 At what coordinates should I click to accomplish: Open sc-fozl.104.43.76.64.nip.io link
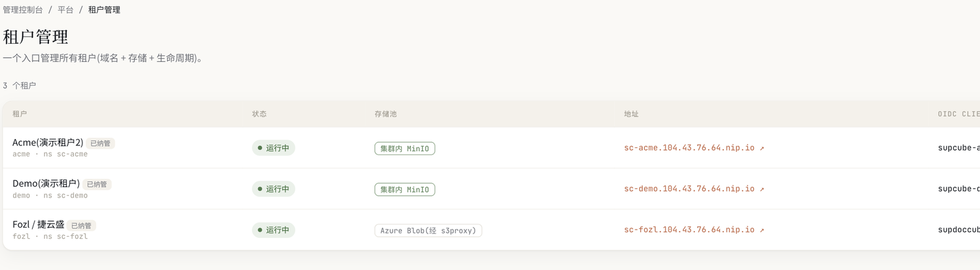(x=689, y=230)
